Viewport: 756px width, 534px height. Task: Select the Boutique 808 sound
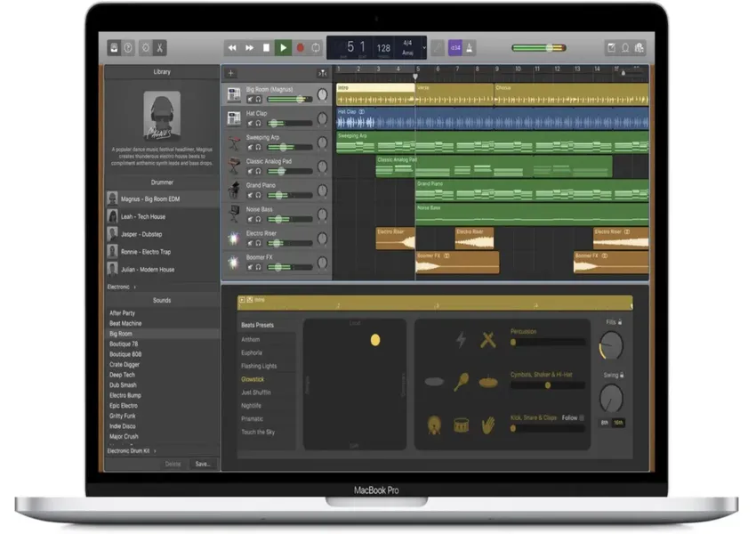click(x=125, y=354)
